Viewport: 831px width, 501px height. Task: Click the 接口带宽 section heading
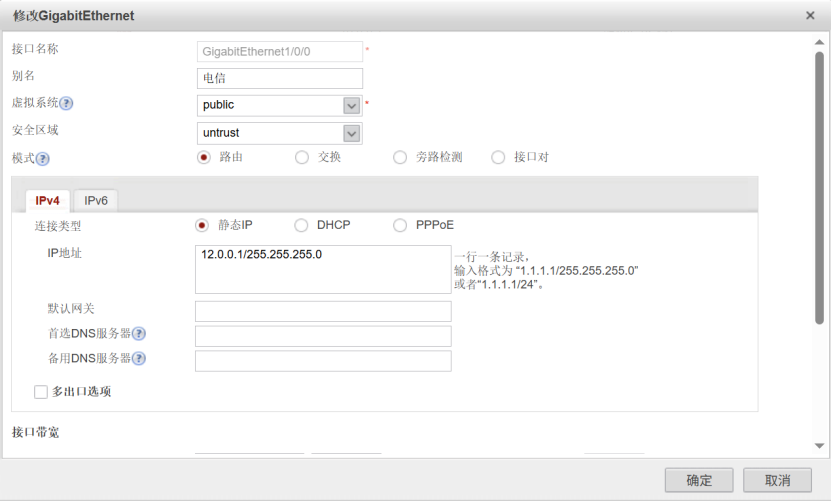(36, 433)
